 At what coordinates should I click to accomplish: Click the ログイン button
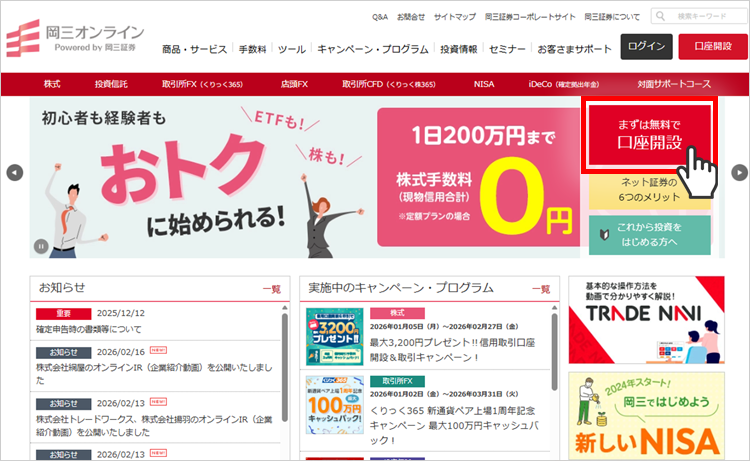point(647,46)
